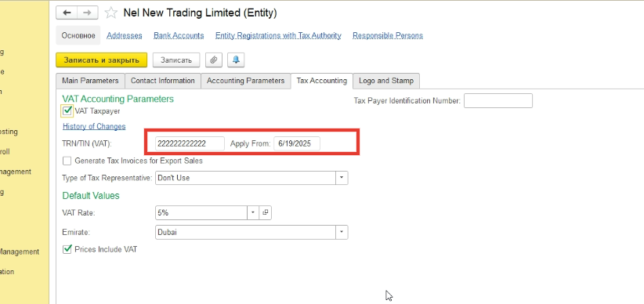Screen dimensions: 644x304
Task: Click the forward navigation arrow
Action: pyautogui.click(x=88, y=13)
